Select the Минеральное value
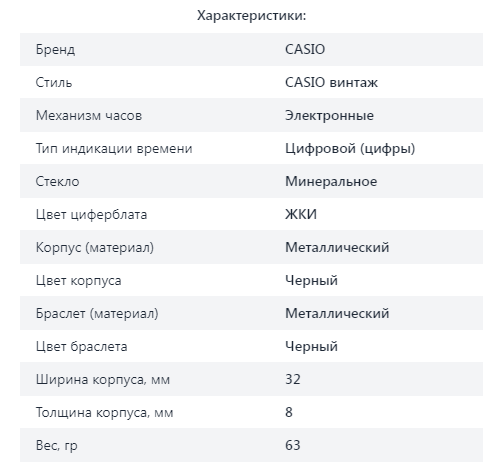Image resolution: width=483 pixels, height=471 pixels. point(331,181)
